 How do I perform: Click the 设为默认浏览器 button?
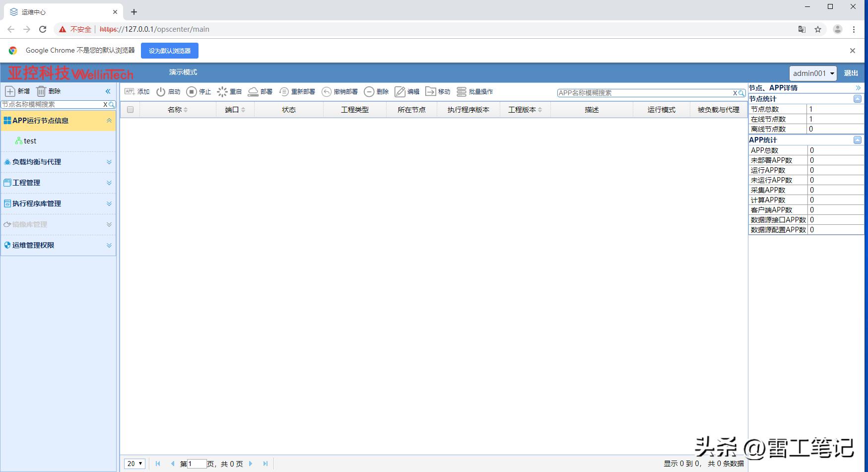pos(170,50)
